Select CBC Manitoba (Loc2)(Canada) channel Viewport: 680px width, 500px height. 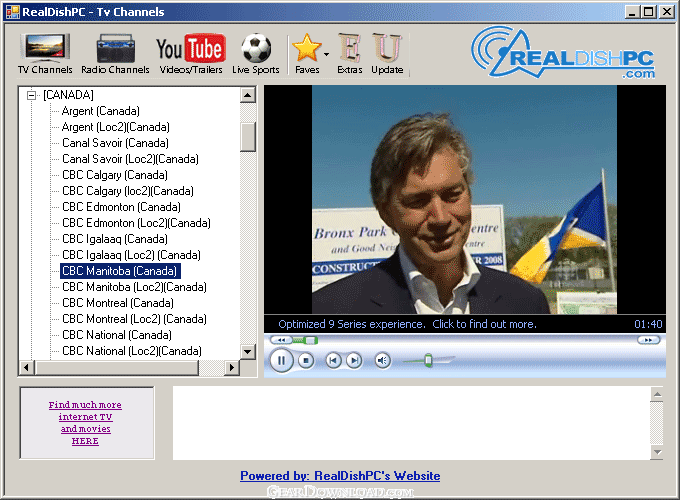[x=134, y=287]
